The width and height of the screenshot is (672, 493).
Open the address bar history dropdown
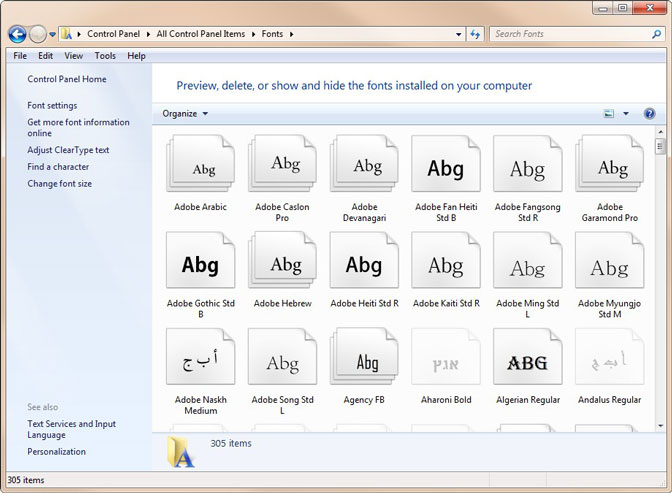point(459,34)
